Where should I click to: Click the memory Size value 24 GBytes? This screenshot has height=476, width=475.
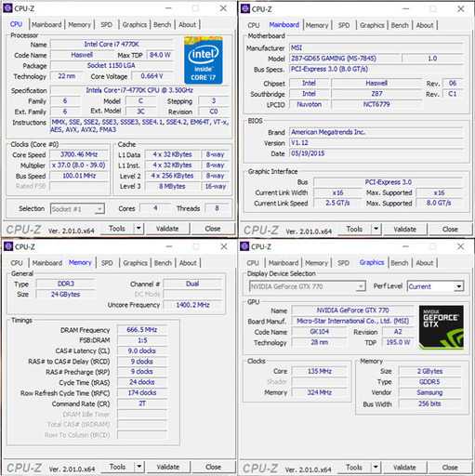66,294
